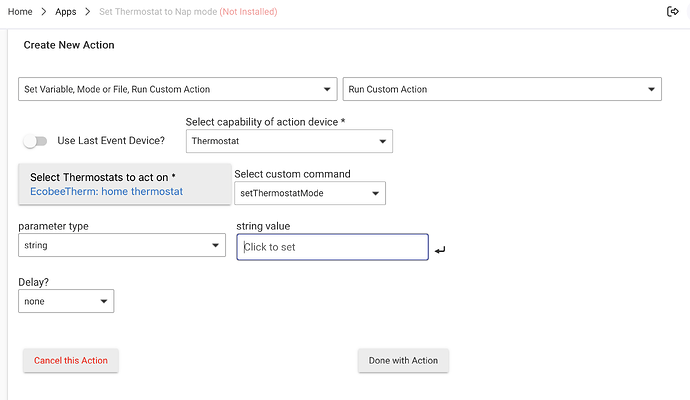
Task: Click Select Thermostats to act on button
Action: (x=125, y=184)
